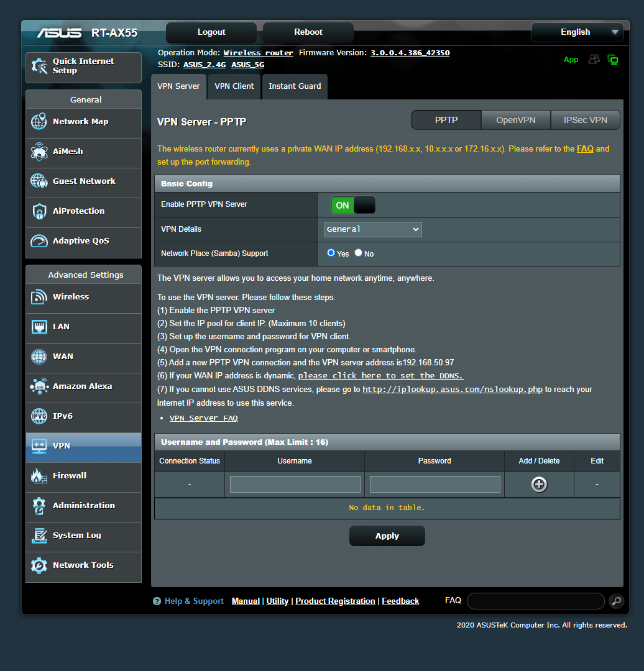Click the Amazon Alexa icon
Screen dimensions: 644x671
click(x=39, y=386)
